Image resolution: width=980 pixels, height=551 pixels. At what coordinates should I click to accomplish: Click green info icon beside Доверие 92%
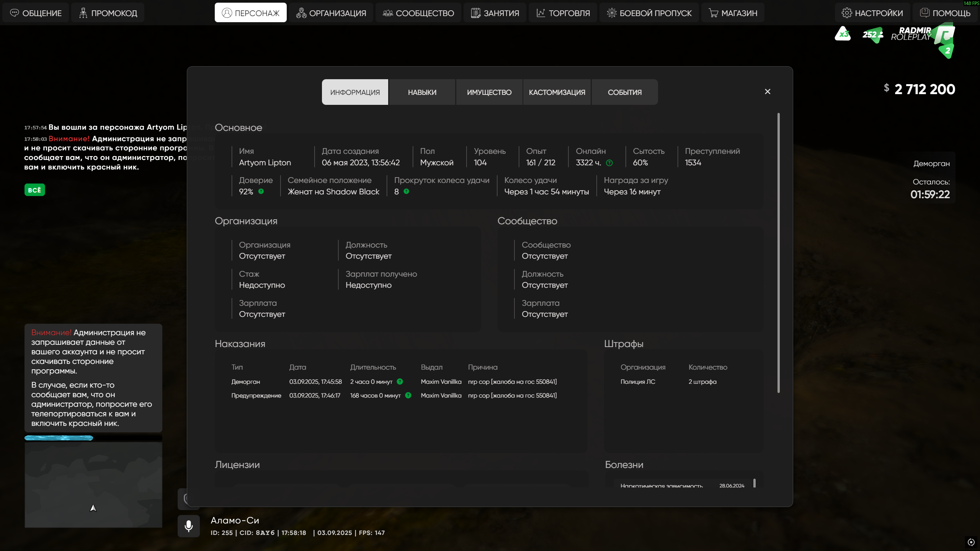(x=261, y=191)
